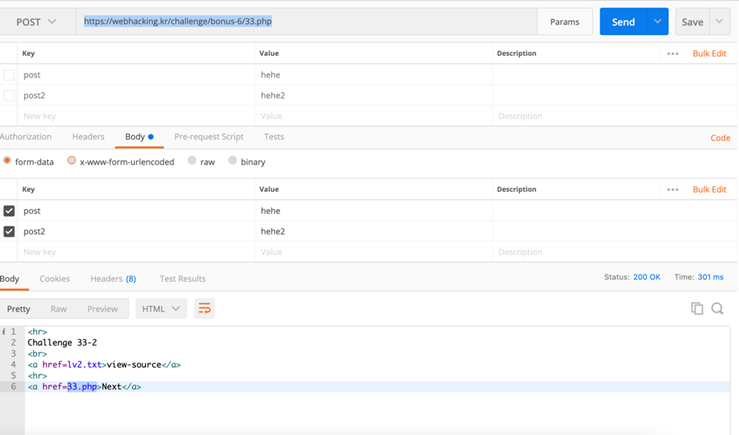Click the request URL input field
739x435 pixels.
coord(306,22)
